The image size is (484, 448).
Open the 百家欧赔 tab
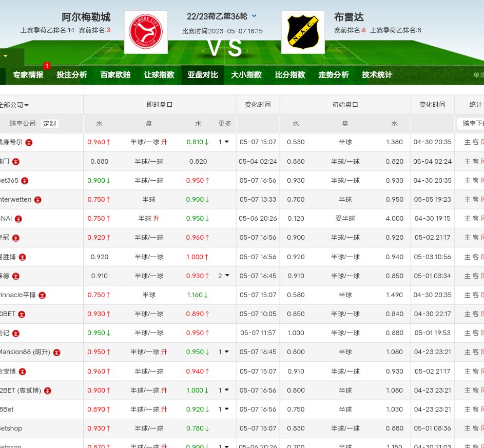tap(115, 75)
